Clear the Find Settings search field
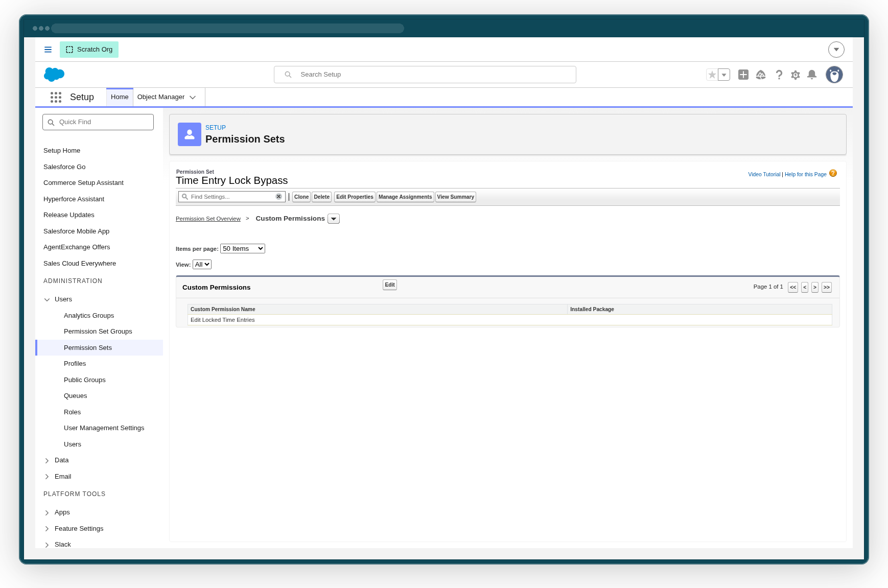888x588 pixels. 278,197
